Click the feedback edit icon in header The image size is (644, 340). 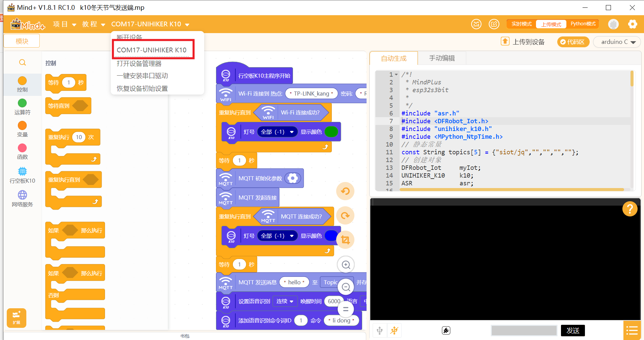point(494,24)
